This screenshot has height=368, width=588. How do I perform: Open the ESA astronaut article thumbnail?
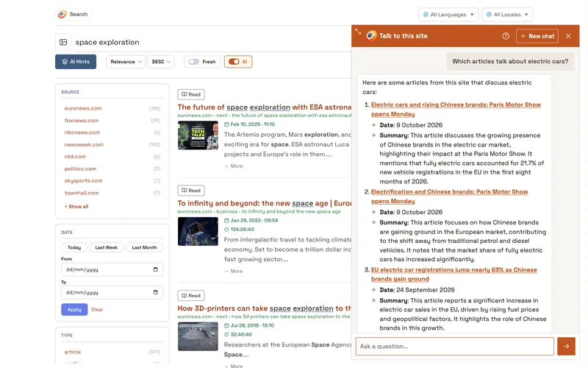click(198, 135)
